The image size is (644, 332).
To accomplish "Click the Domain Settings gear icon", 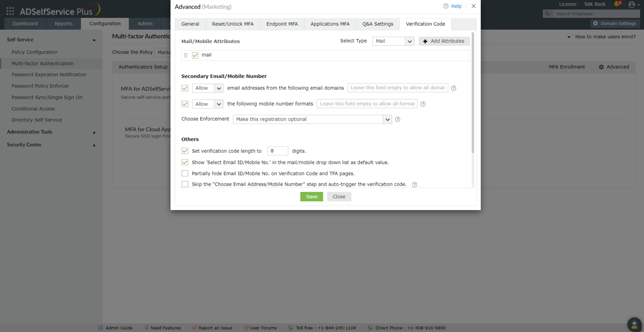I will (x=595, y=24).
